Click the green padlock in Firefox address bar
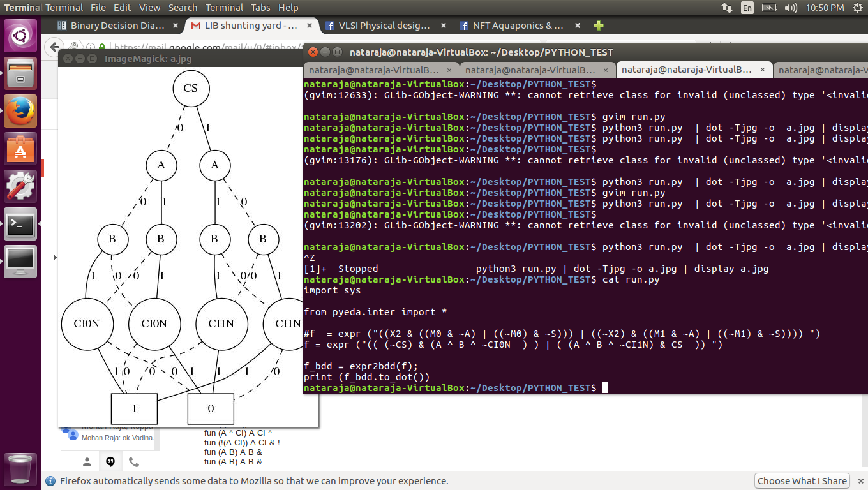 pyautogui.click(x=102, y=47)
